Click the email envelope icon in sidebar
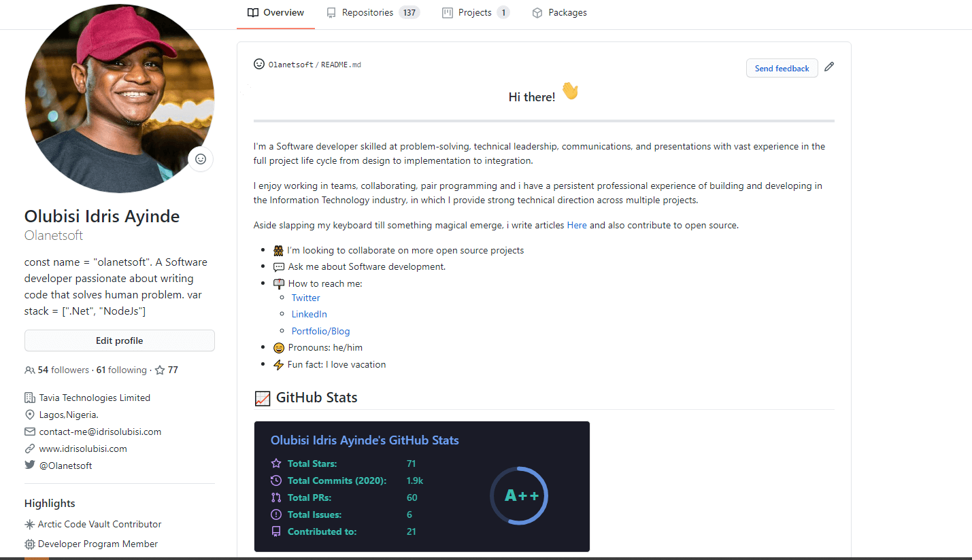The width and height of the screenshot is (972, 560). 29,432
